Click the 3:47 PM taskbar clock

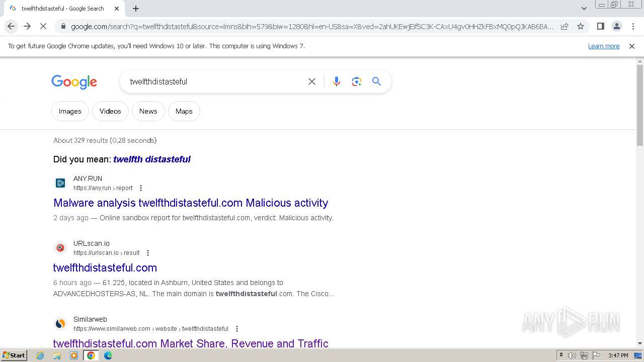pyautogui.click(x=618, y=355)
